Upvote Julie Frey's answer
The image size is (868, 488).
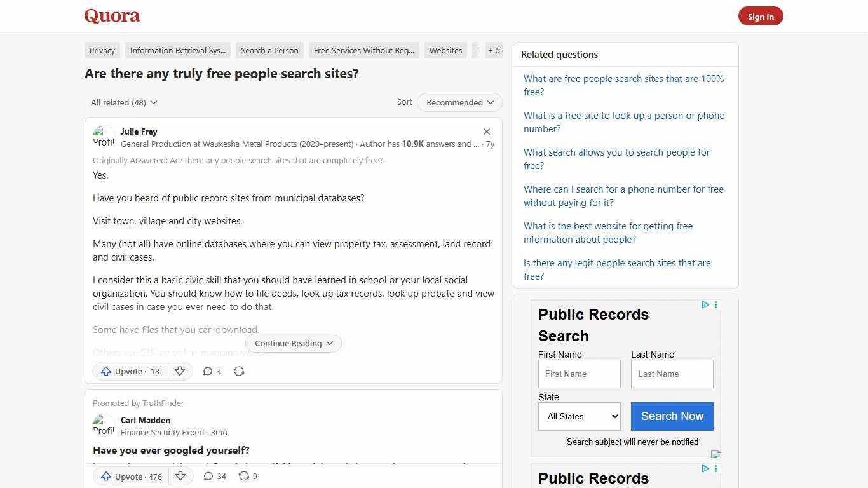[129, 371]
